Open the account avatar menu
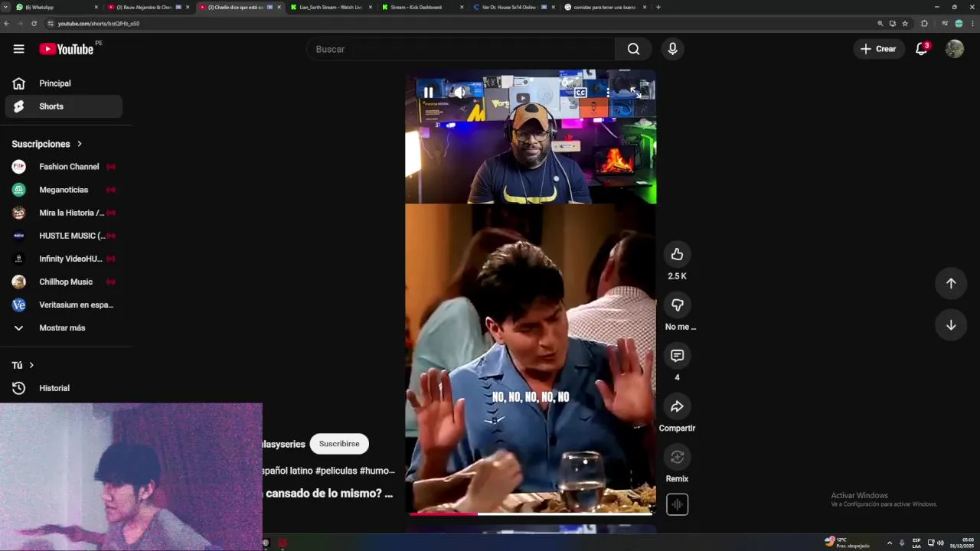This screenshot has height=551, width=980. (954, 49)
